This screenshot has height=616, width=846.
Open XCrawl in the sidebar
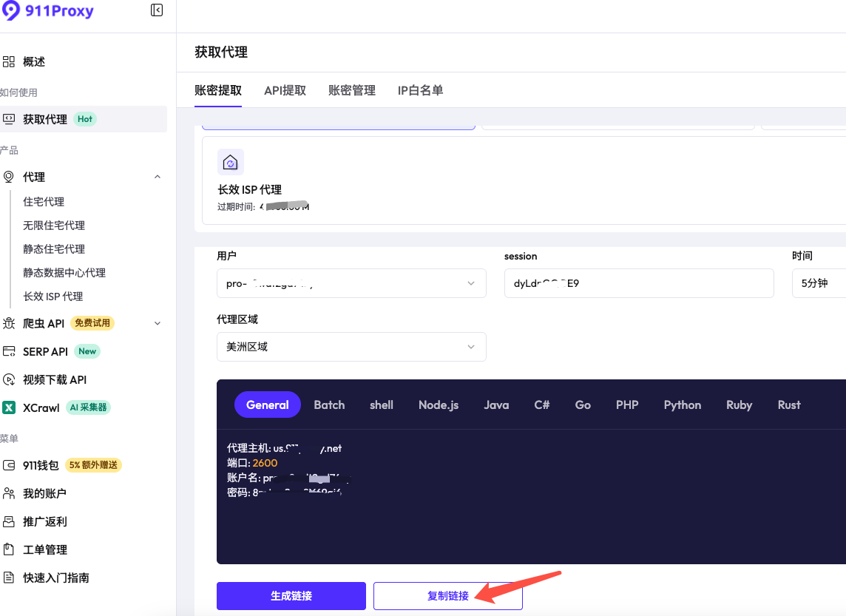[x=41, y=407]
